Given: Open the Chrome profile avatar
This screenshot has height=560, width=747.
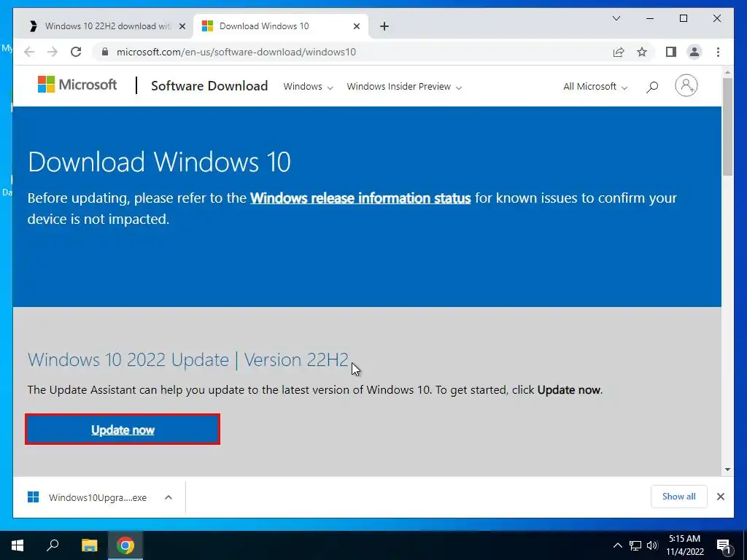Looking at the screenshot, I should coord(694,52).
